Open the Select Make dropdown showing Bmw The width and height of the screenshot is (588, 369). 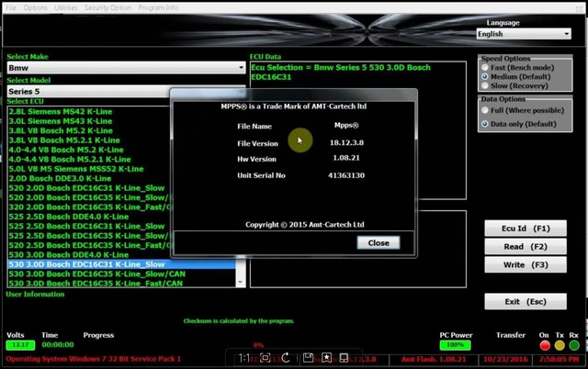(126, 68)
